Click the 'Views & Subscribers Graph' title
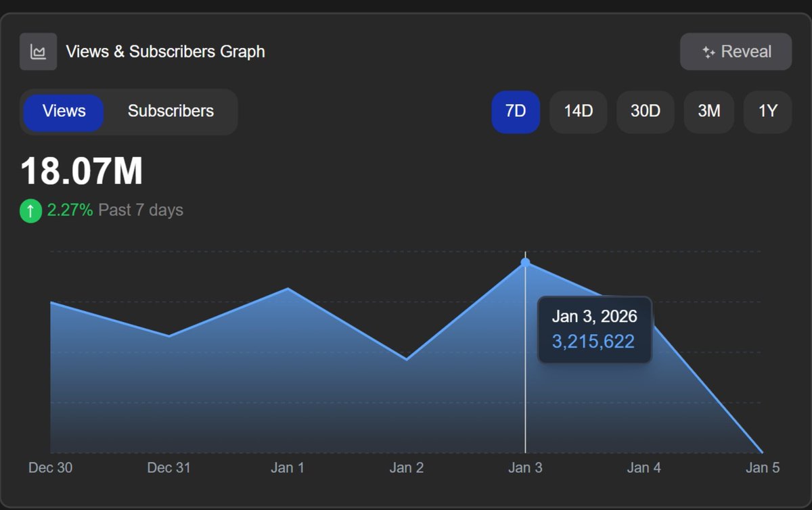The height and width of the screenshot is (510, 812). [165, 51]
